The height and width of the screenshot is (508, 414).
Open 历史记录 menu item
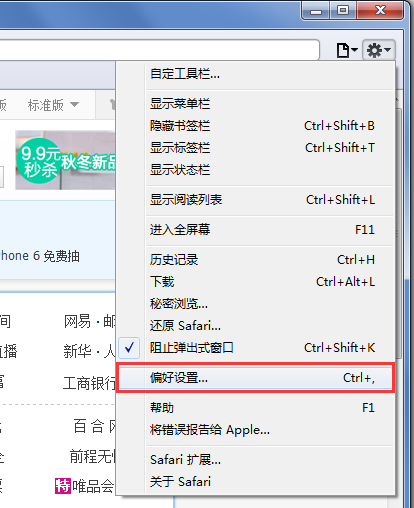pyautogui.click(x=256, y=260)
